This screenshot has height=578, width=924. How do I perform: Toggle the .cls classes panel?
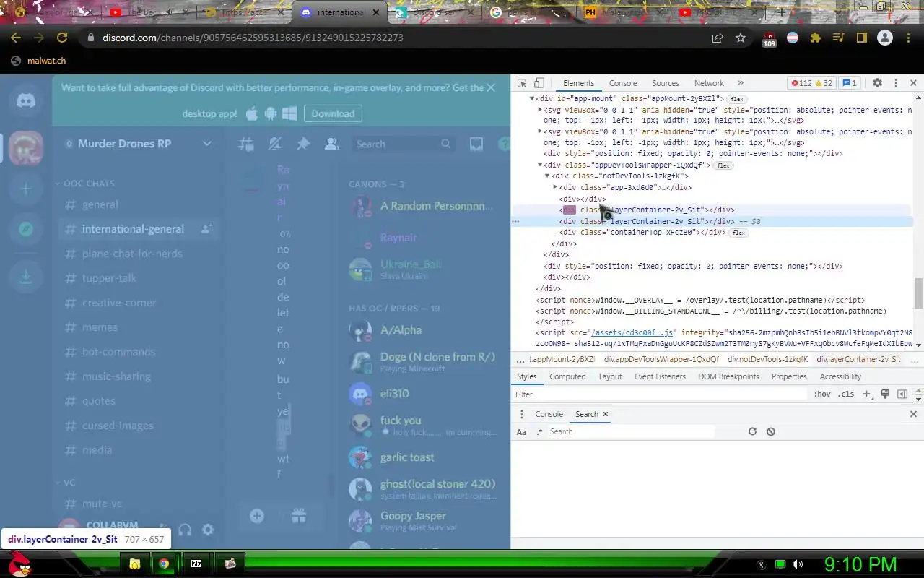[846, 394]
